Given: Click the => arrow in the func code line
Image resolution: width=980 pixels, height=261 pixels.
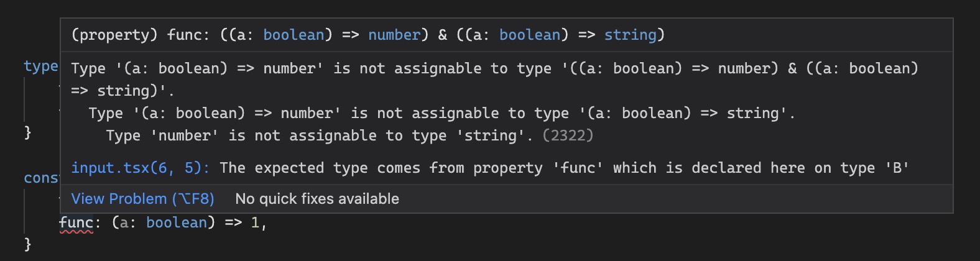Looking at the screenshot, I should coord(233,222).
